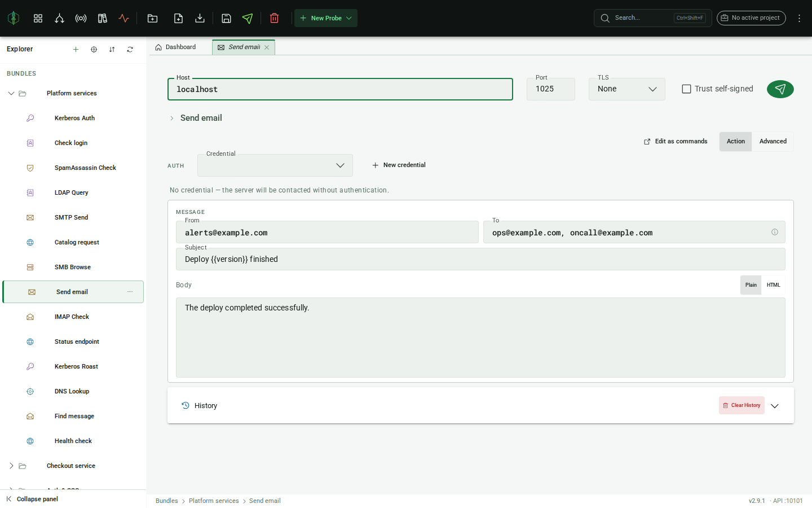Click the Host input field
The width and height of the screenshot is (812, 508).
tap(340, 89)
